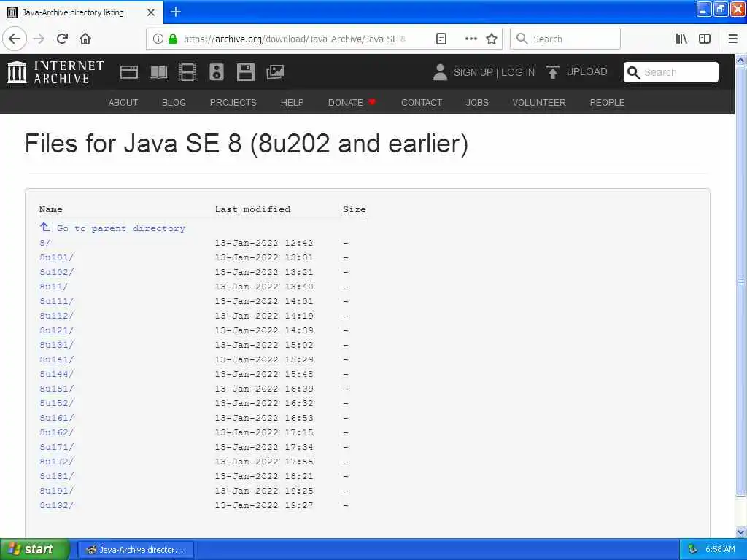This screenshot has height=560, width=747.
Task: Open the Texts book icon
Action: coord(158,72)
